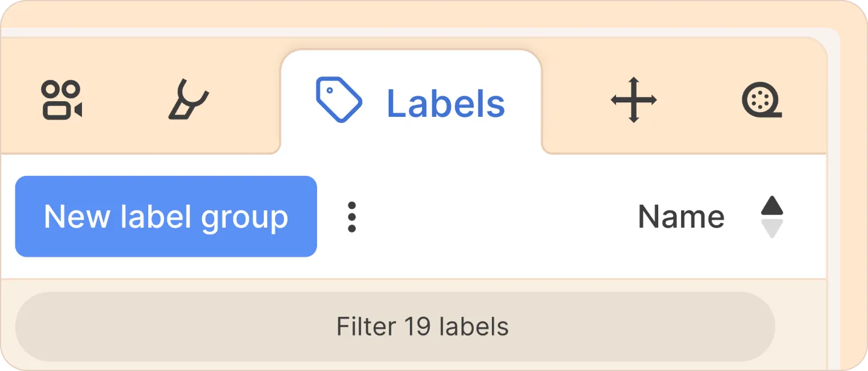
Task: Expand more label actions via vertical ellipsis
Action: [x=351, y=217]
